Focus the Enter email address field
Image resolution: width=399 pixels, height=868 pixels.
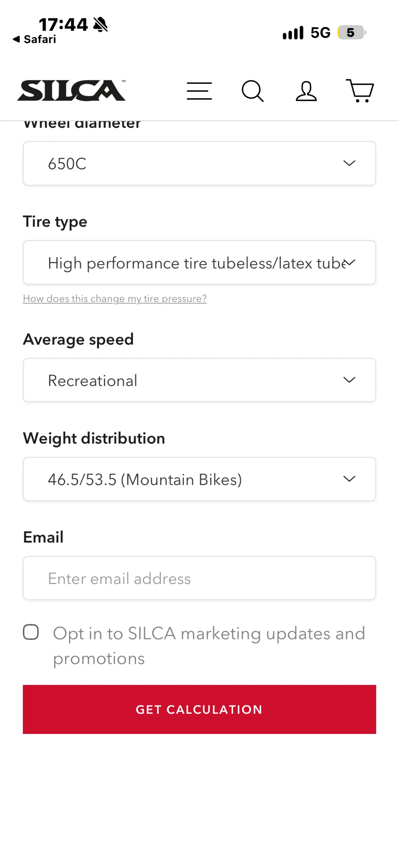coord(199,578)
